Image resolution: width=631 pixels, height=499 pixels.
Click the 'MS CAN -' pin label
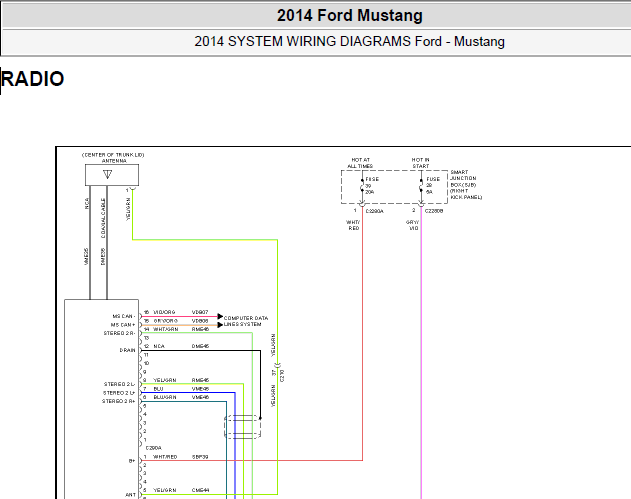(124, 316)
